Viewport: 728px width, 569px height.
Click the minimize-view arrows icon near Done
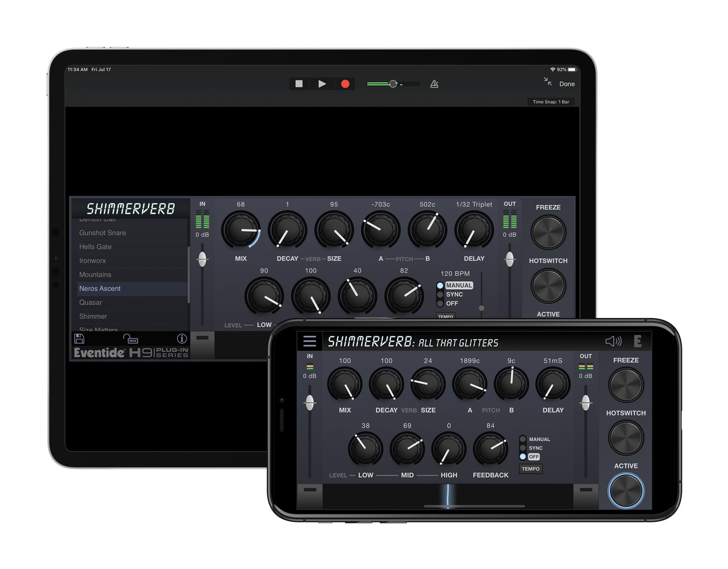547,81
